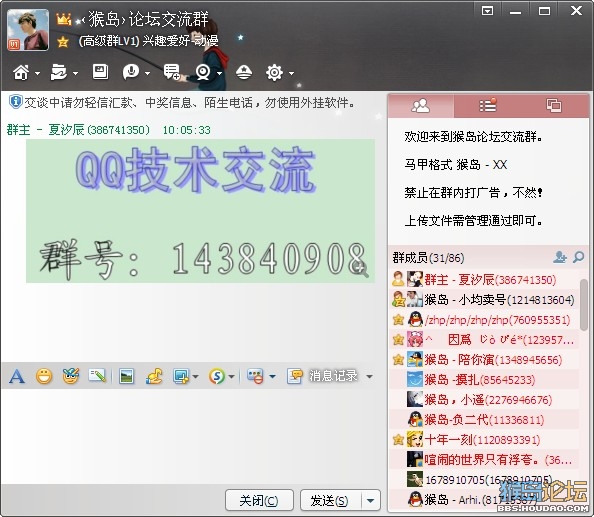The height and width of the screenshot is (517, 594).
Task: Switch to the group windows tab
Action: click(554, 106)
